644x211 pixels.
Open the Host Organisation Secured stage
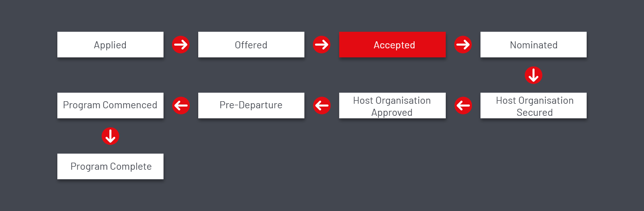click(533, 106)
